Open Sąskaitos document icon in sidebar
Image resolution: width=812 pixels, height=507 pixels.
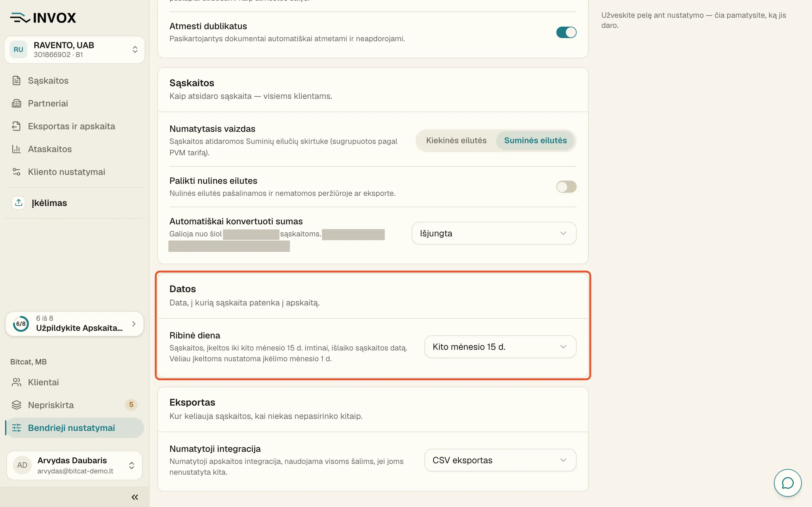16,80
